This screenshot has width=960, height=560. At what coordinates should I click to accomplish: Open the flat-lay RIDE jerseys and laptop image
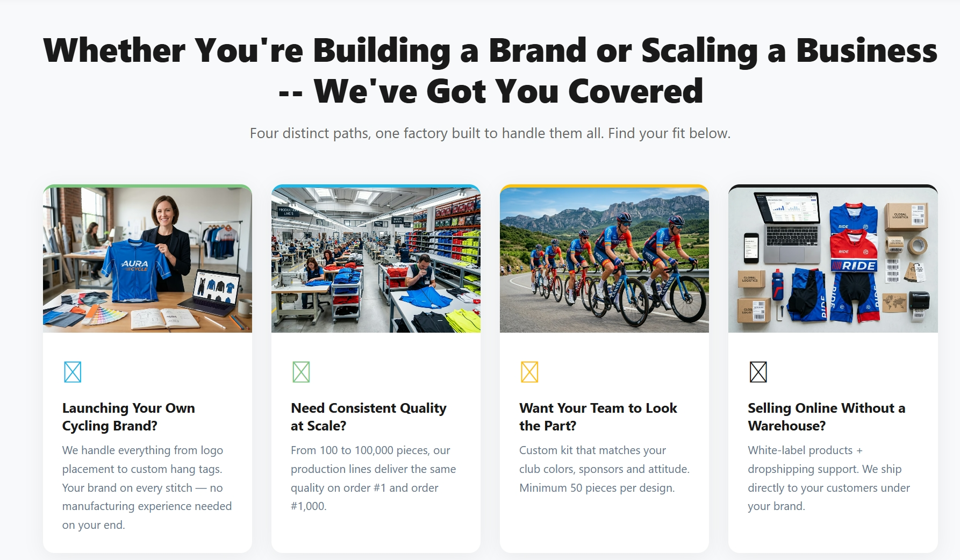833,260
